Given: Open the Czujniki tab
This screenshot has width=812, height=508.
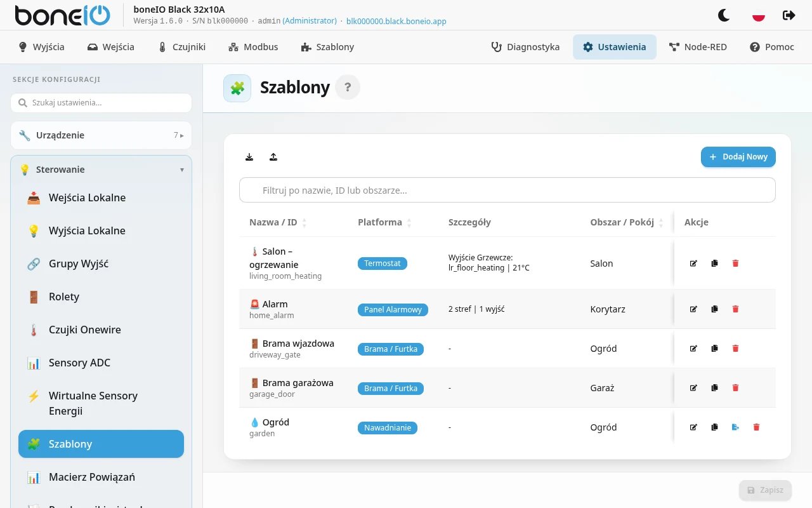Looking at the screenshot, I should pos(181,47).
